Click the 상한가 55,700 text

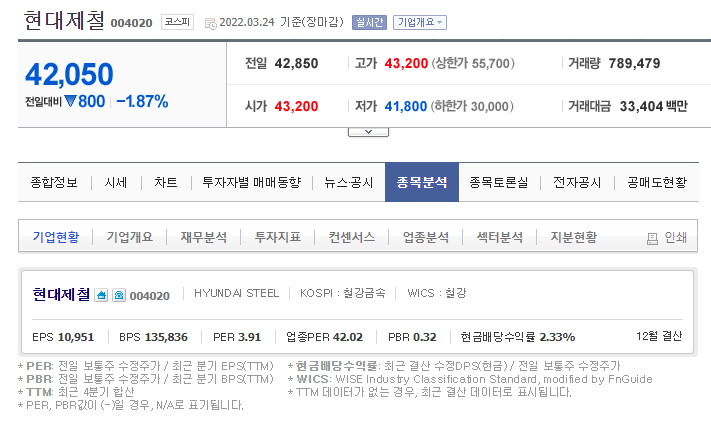pyautogui.click(x=473, y=63)
